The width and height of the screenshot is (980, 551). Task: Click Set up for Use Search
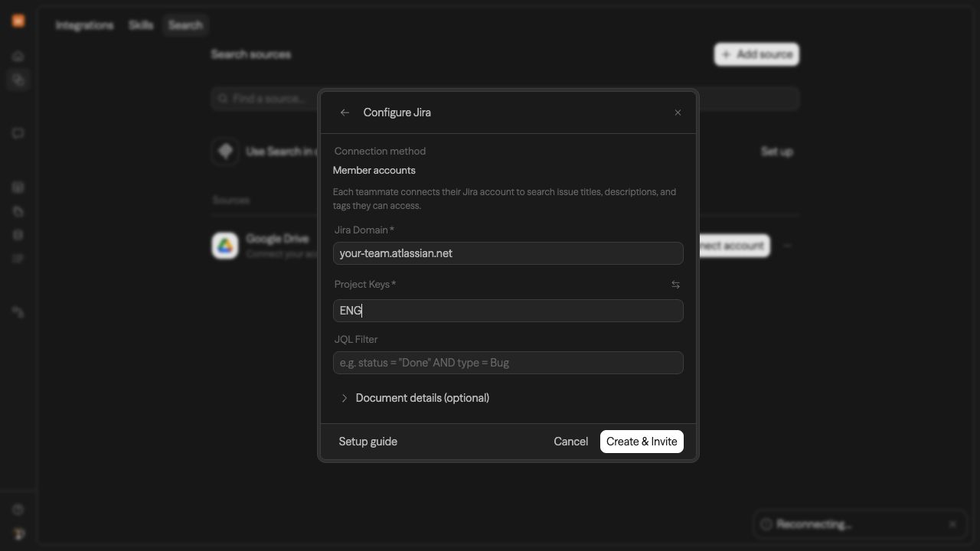tap(776, 152)
